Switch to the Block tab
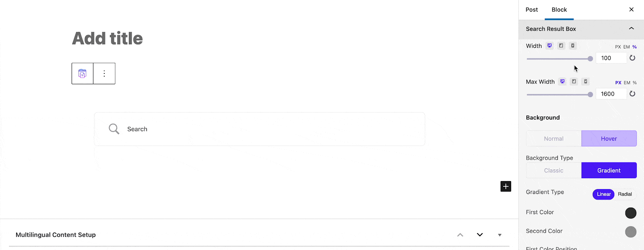 point(559,9)
